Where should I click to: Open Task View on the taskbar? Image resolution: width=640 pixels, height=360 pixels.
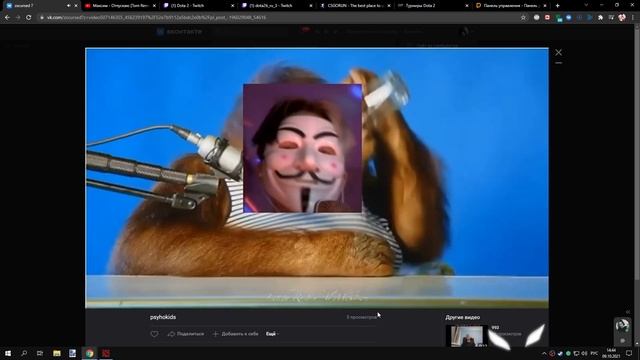point(40,353)
